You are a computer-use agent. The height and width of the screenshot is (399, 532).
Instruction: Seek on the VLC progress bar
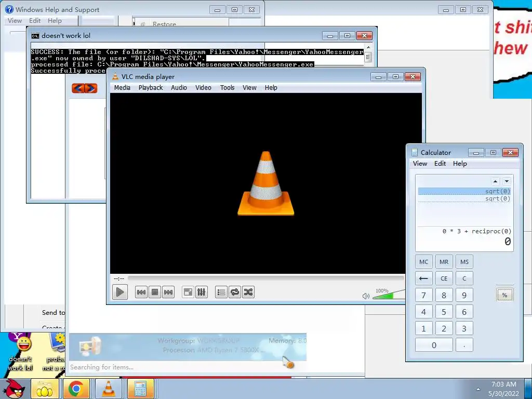tap(266, 278)
